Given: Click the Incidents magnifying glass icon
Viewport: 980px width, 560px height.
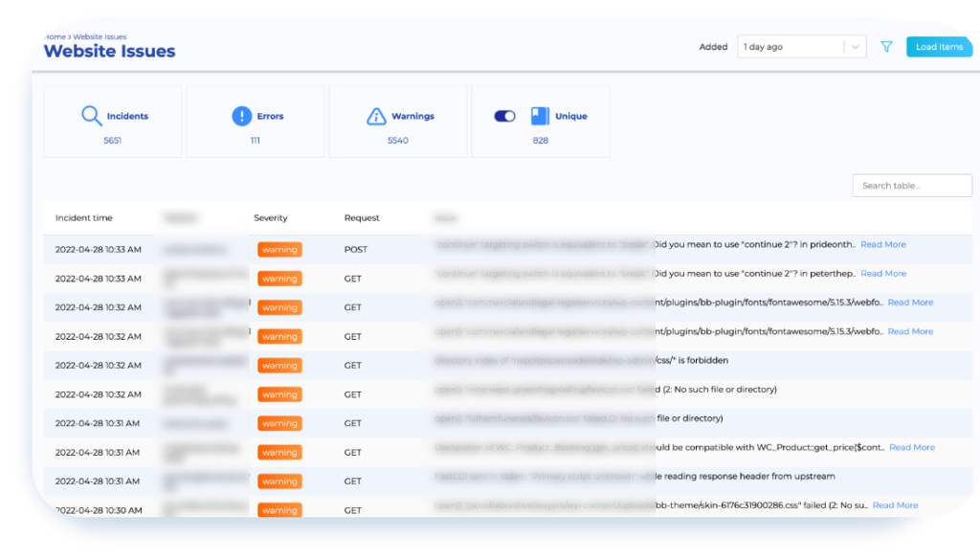Looking at the screenshot, I should [91, 115].
